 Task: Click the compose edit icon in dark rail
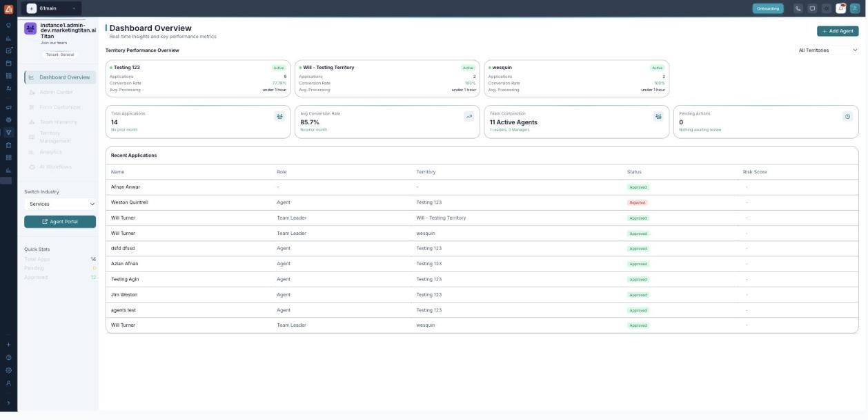(x=8, y=50)
